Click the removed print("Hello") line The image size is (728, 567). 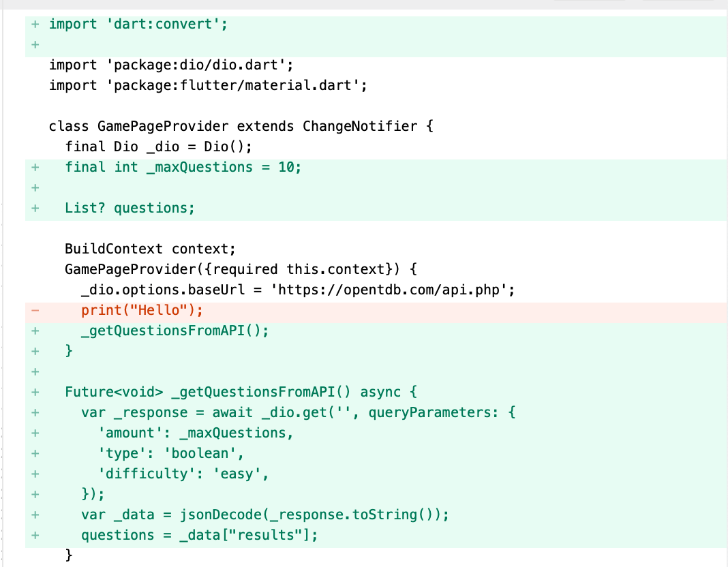click(142, 311)
